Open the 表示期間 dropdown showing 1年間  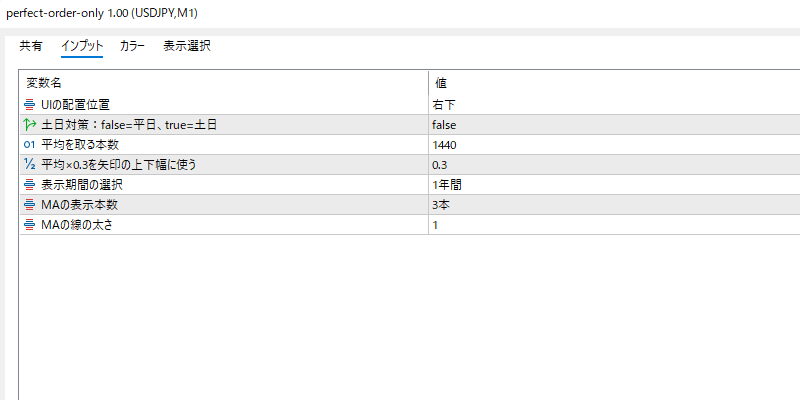pyautogui.click(x=446, y=184)
